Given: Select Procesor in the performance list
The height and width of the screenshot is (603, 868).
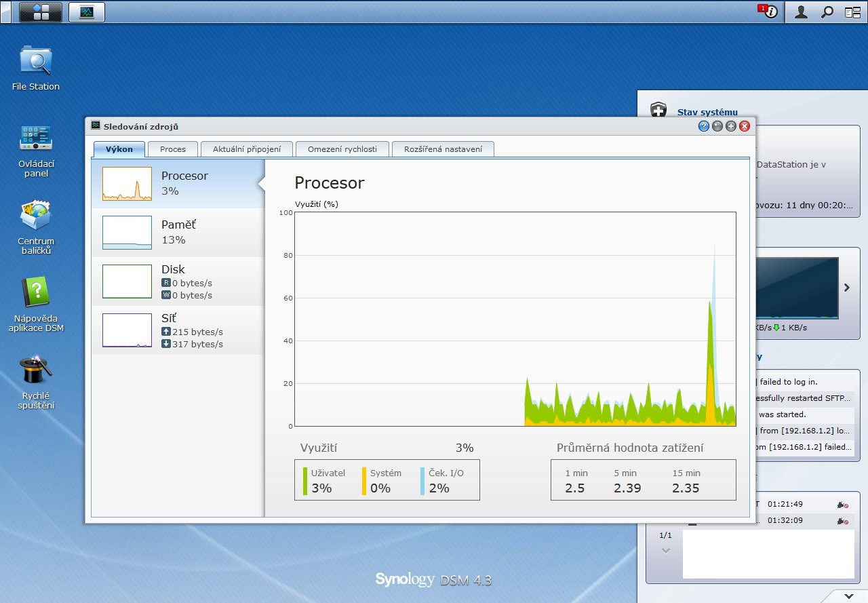Looking at the screenshot, I should pos(178,183).
